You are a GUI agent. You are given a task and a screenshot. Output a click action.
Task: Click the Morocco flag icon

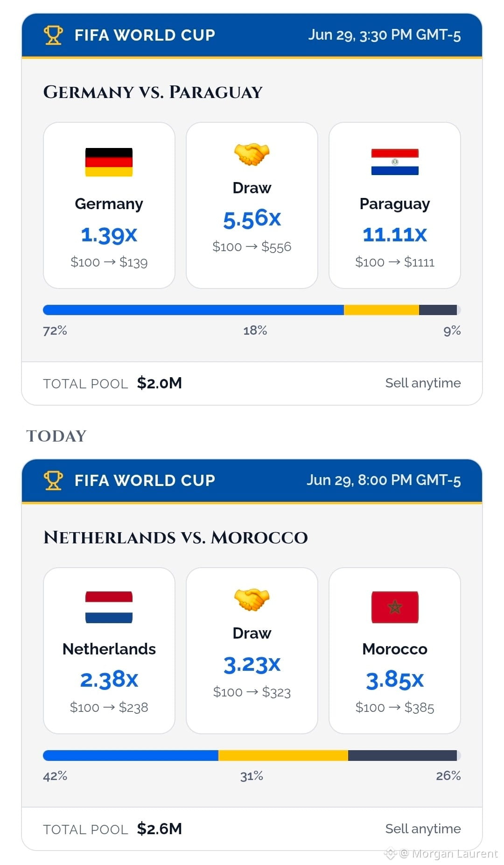[x=395, y=607]
